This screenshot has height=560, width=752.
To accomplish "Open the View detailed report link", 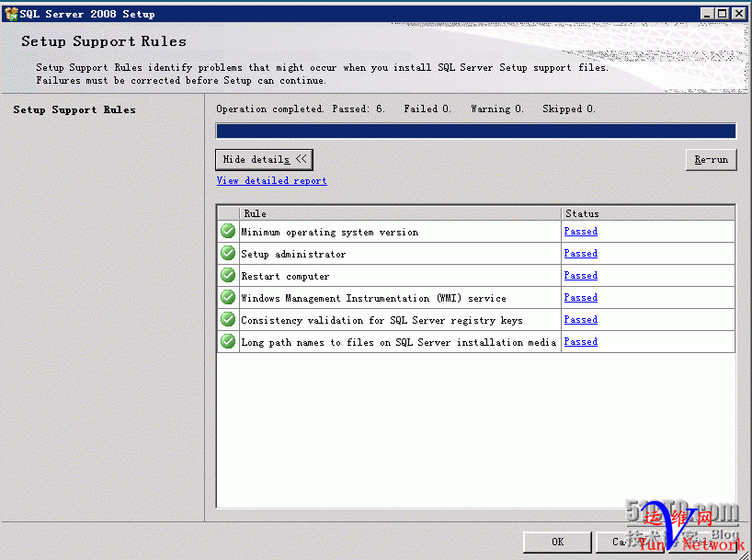I will click(x=271, y=181).
